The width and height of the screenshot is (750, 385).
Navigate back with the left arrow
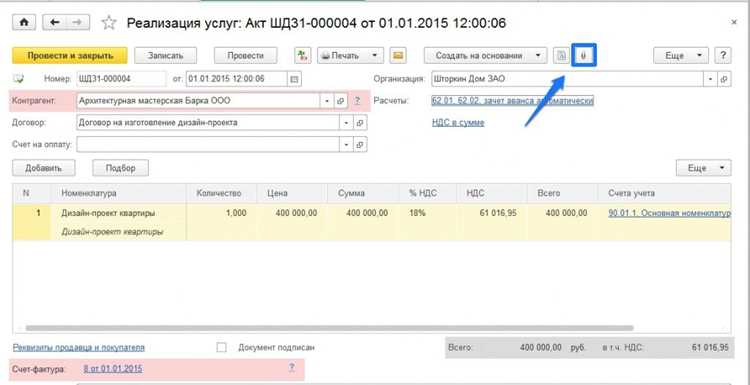[55, 22]
